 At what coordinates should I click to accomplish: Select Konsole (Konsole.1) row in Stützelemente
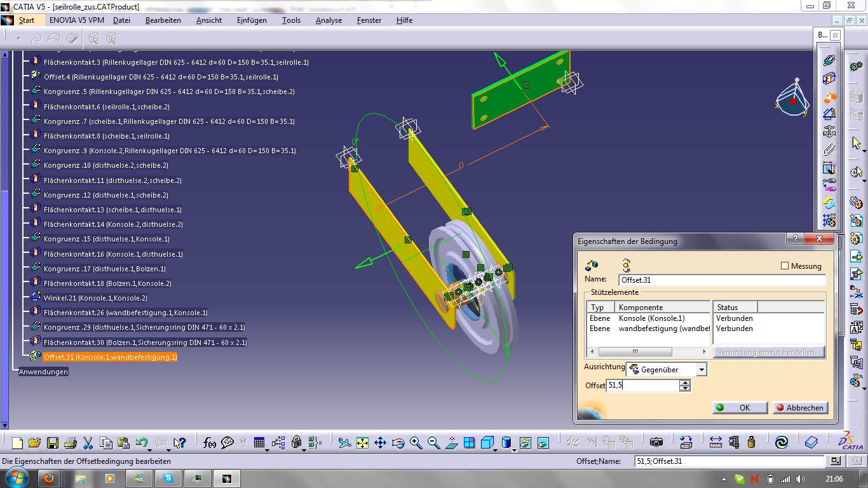[649, 318]
